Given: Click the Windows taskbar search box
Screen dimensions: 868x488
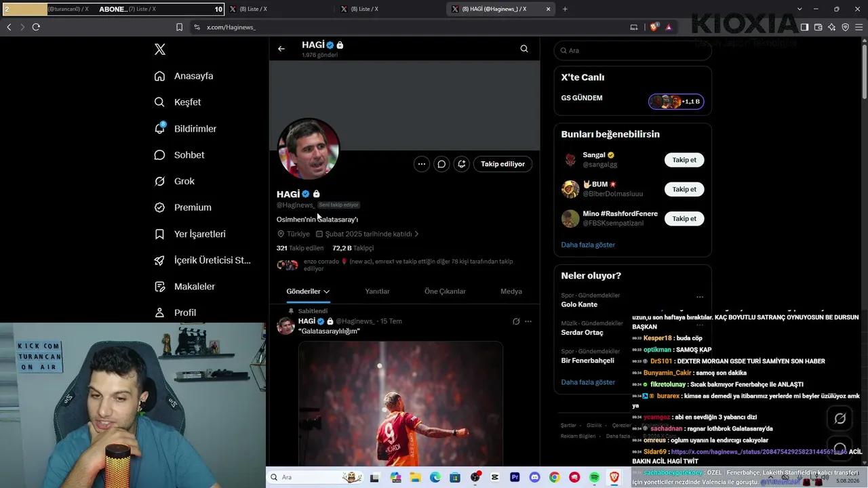Looking at the screenshot, I should coord(315,477).
